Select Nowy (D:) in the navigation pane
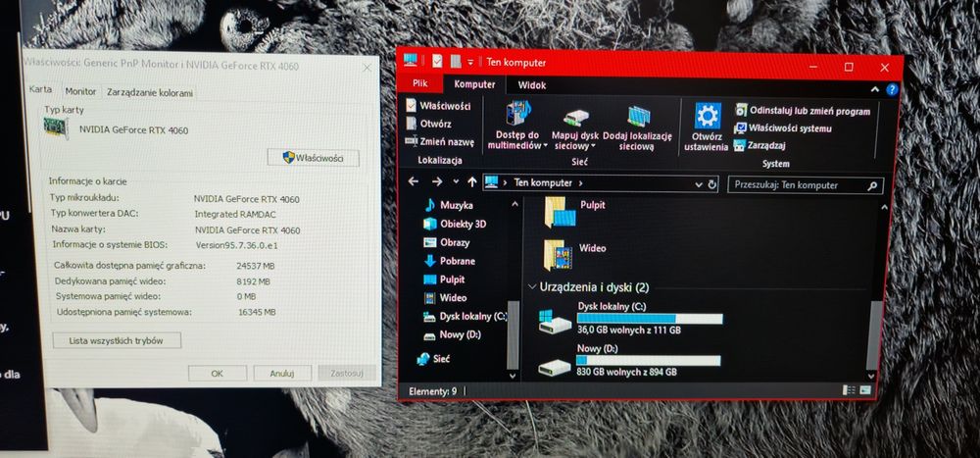980x458 pixels. (x=452, y=335)
